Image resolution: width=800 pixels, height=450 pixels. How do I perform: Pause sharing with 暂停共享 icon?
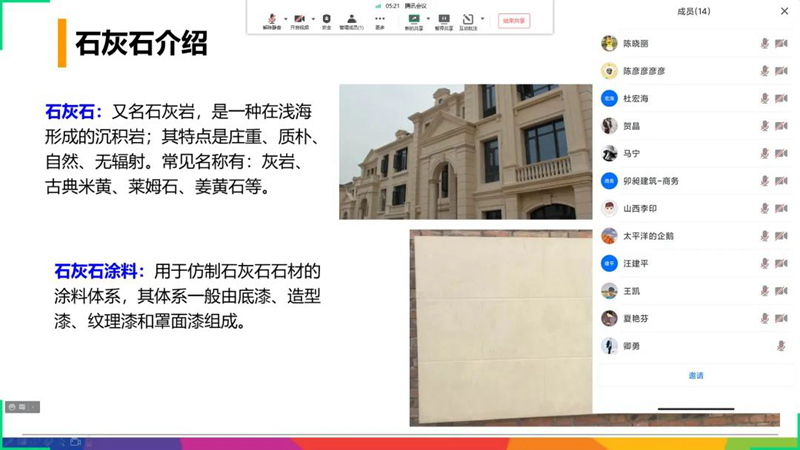coord(444,19)
